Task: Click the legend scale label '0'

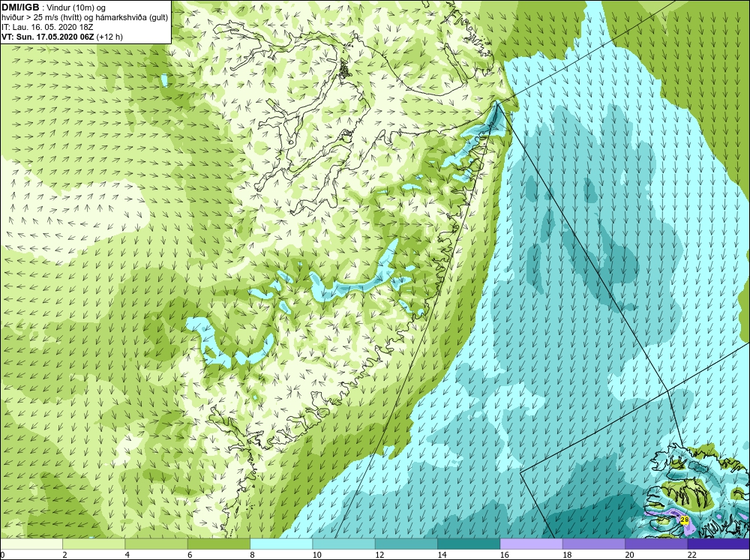Action: (x=2, y=555)
